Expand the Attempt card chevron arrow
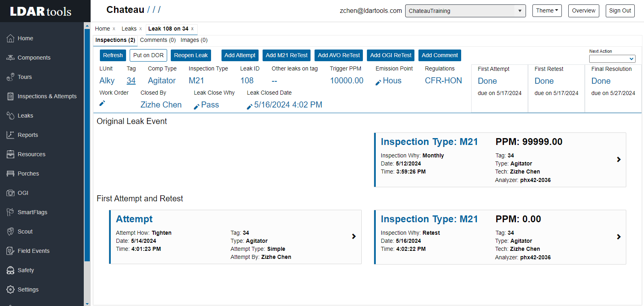 354,236
